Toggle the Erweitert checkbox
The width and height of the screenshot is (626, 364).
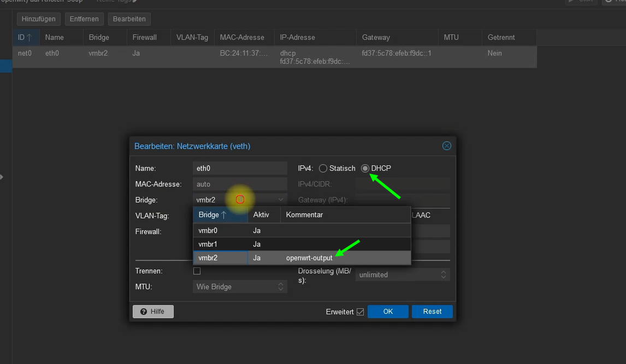[360, 312]
